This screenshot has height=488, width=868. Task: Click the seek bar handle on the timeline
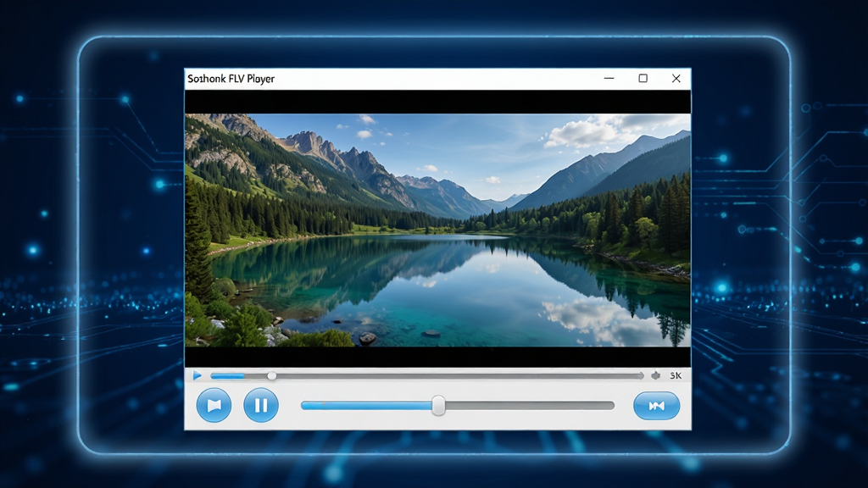pos(272,375)
